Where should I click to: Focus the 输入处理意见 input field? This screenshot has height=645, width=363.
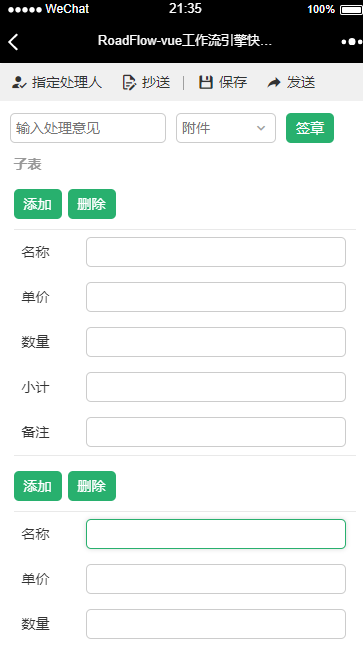pos(88,128)
